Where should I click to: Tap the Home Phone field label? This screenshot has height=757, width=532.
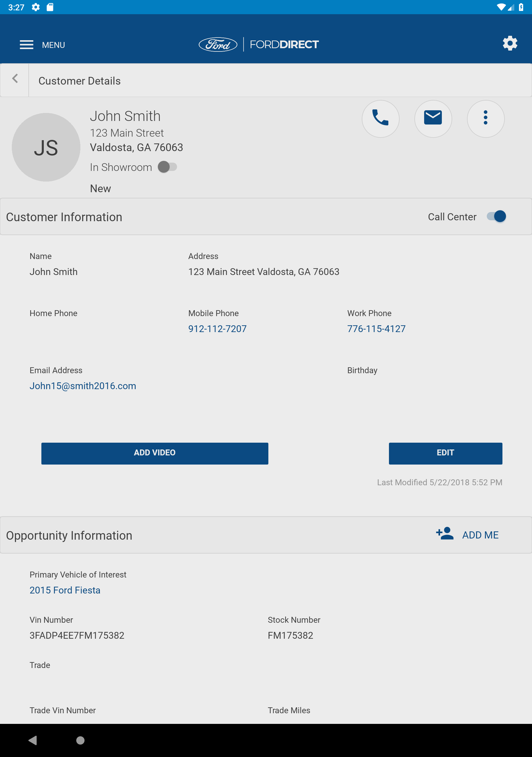(x=53, y=313)
